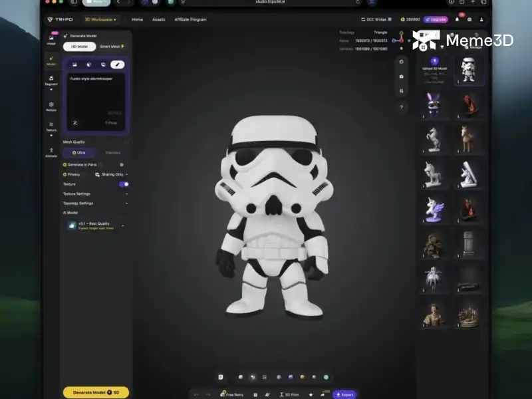Open the brown horse asset thumbnail
This screenshot has height=399, width=532.
coord(469,140)
